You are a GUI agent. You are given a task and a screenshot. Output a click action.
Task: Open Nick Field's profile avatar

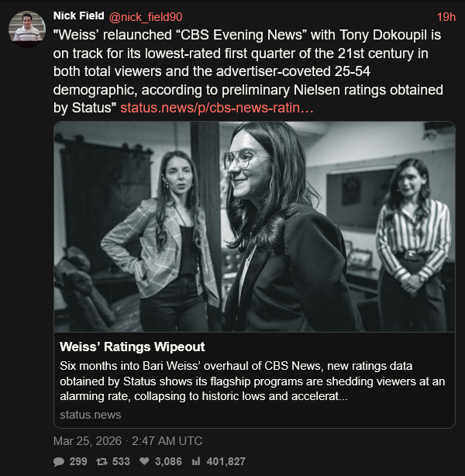pyautogui.click(x=27, y=29)
